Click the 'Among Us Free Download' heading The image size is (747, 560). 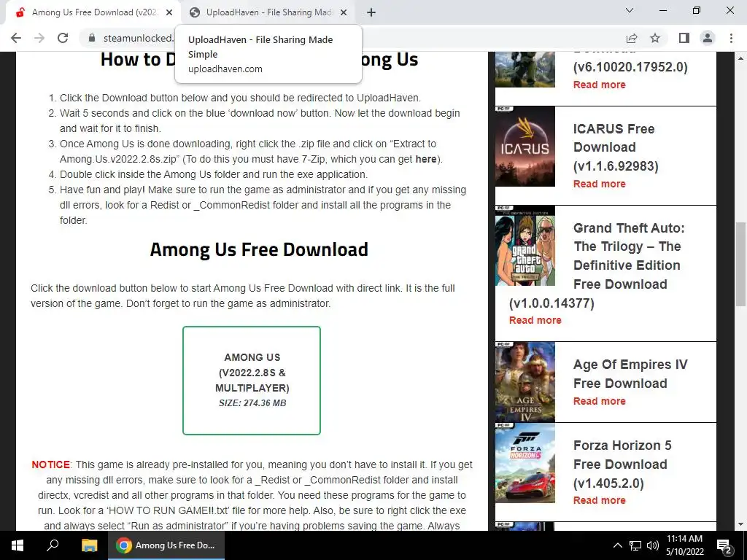[259, 249]
